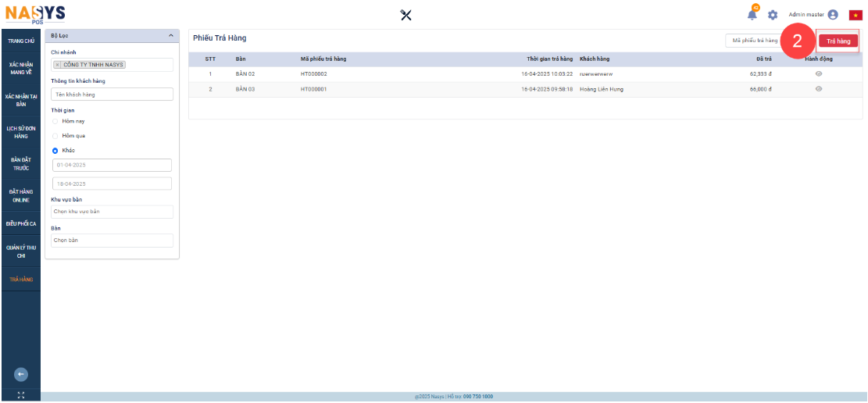This screenshot has height=403, width=868.
Task: Open the Khu vực bàn dropdown
Action: click(x=112, y=212)
